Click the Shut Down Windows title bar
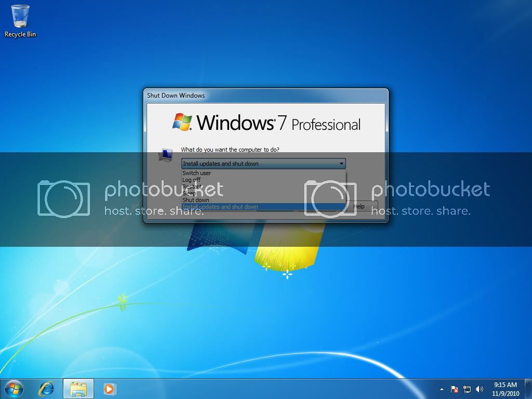Viewport: 532px width, 399px height. [x=265, y=96]
